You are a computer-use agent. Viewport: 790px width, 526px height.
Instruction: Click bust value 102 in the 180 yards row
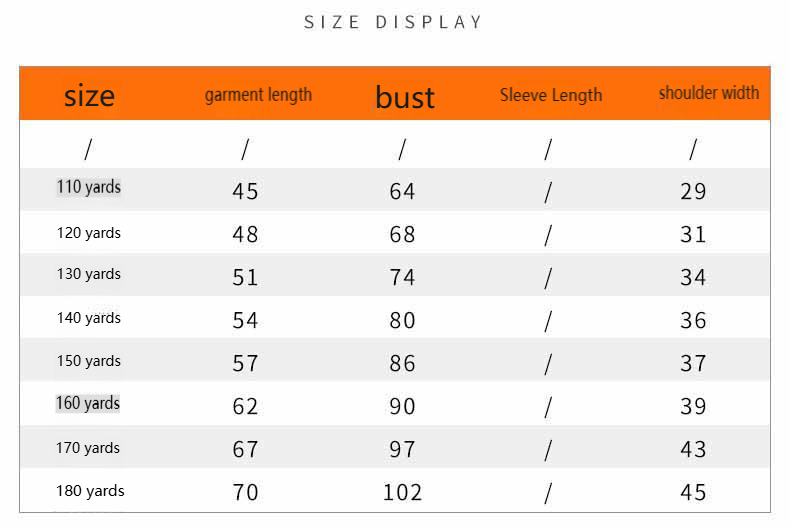(x=402, y=492)
